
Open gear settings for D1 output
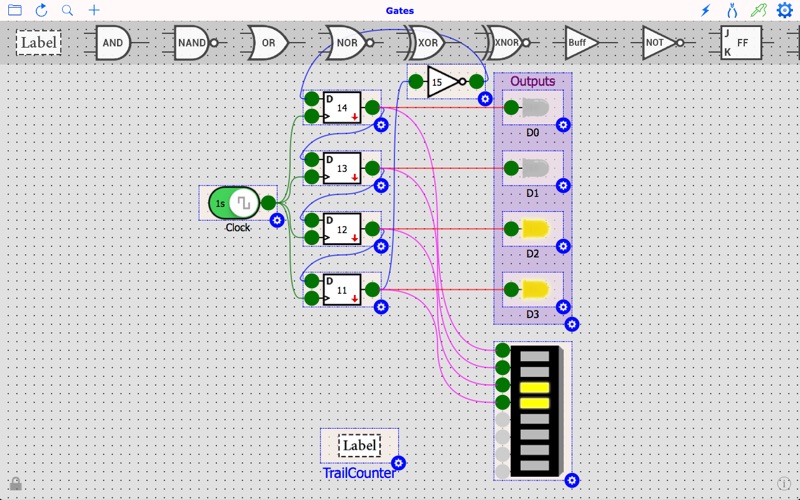pyautogui.click(x=563, y=186)
